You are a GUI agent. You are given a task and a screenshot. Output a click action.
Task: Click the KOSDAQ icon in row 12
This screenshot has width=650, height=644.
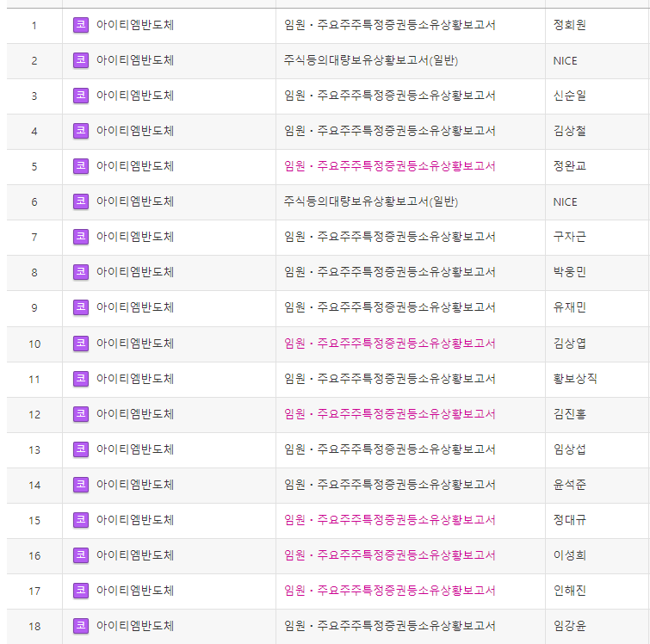[81, 413]
